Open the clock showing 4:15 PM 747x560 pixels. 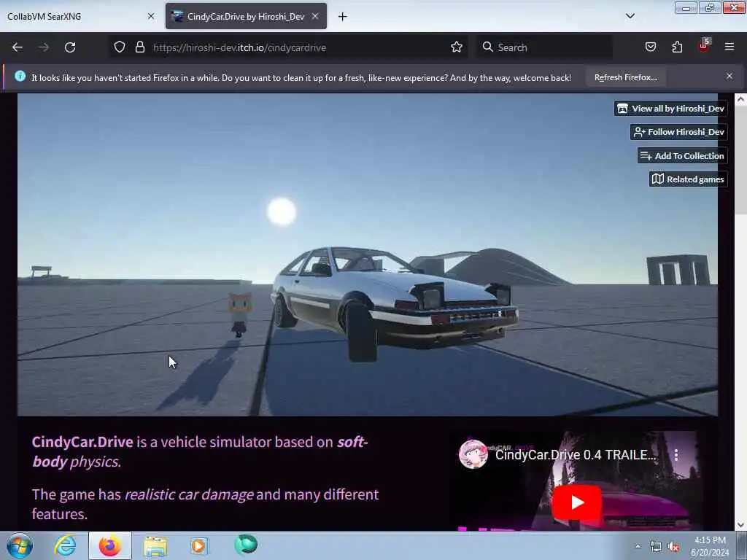tap(710, 546)
